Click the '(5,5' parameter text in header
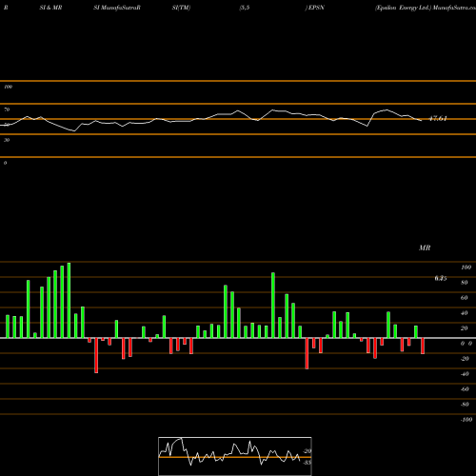Image resolution: width=476 pixels, height=476 pixels. coord(245,8)
